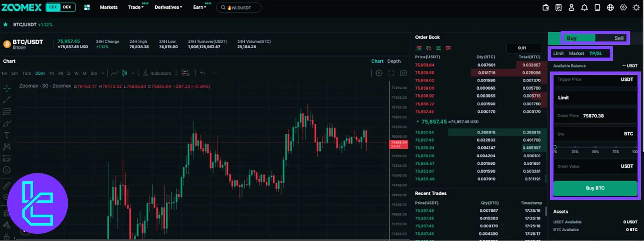Image resolution: width=644 pixels, height=241 pixels.
Task: Switch order side to Buy
Action: pos(572,38)
